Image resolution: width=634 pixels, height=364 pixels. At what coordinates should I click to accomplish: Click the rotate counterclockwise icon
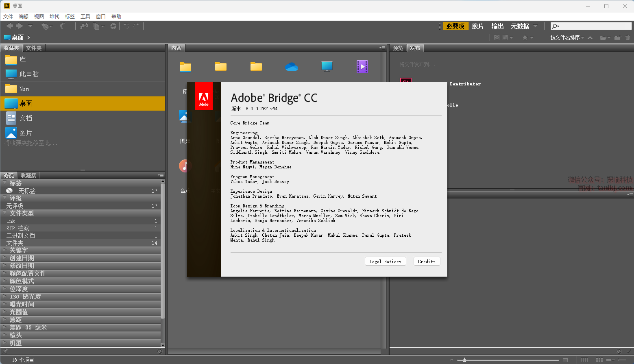[126, 26]
